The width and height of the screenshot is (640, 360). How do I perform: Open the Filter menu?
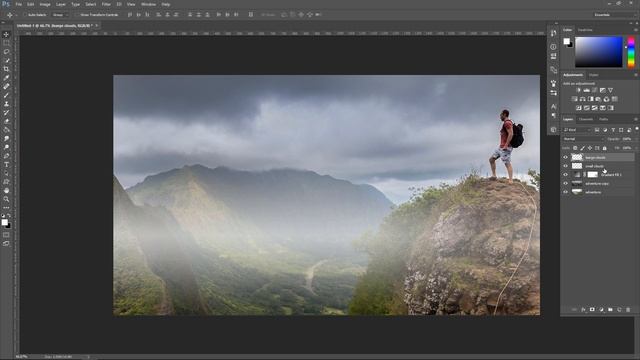106,4
